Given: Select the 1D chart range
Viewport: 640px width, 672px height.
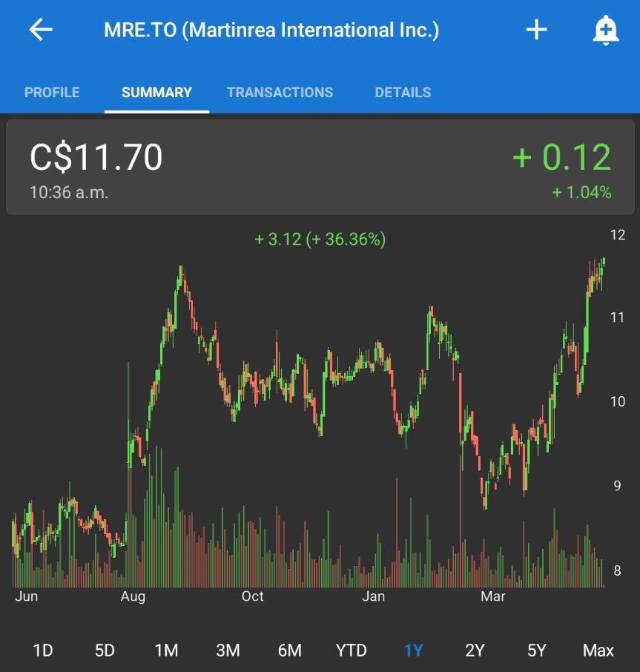Looking at the screenshot, I should pyautogui.click(x=43, y=650).
